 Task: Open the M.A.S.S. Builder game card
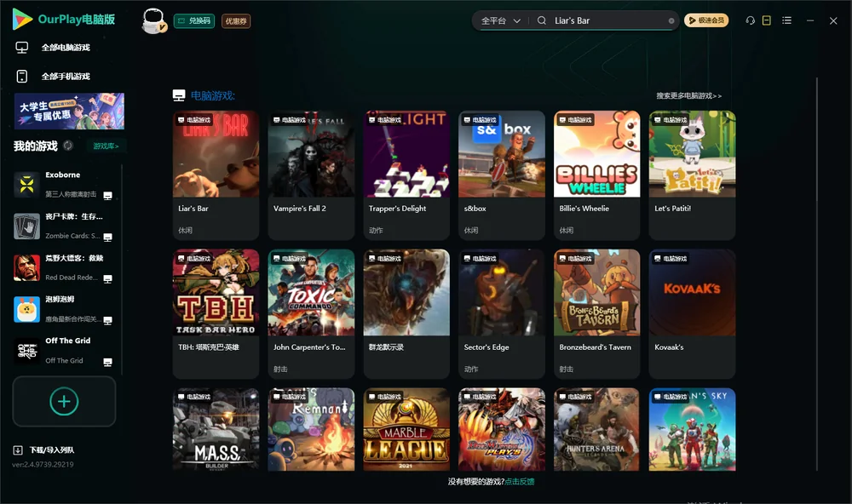(216, 429)
